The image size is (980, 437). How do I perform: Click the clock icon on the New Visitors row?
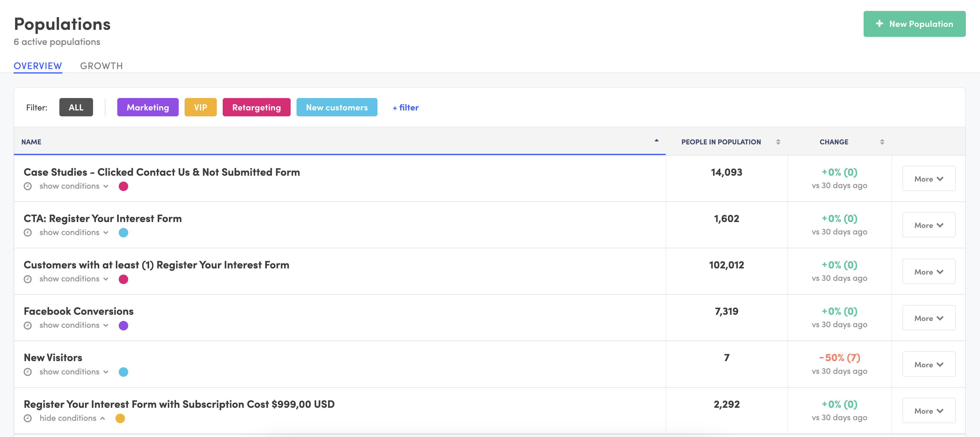click(x=28, y=372)
